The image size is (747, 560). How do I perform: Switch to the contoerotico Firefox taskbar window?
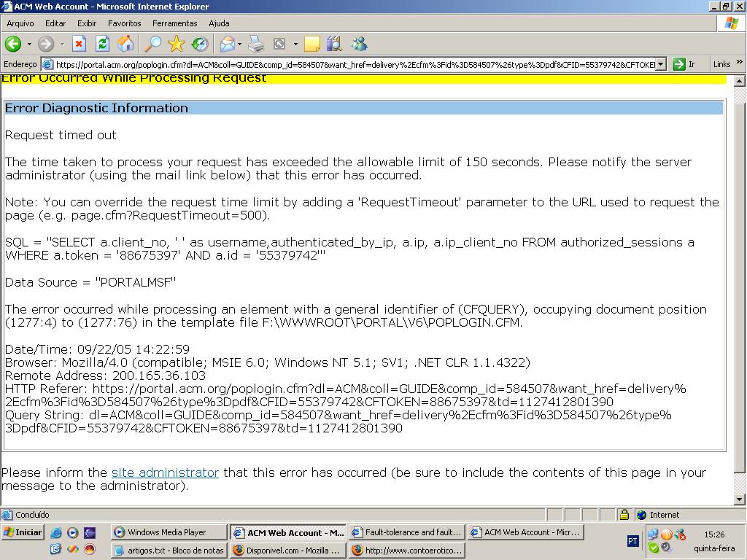click(406, 551)
